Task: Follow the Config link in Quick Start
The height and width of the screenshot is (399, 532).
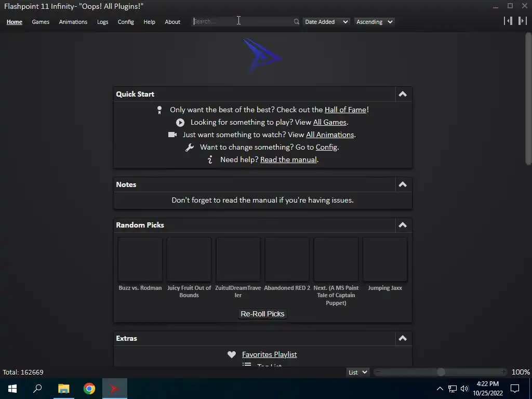Action: coord(326,147)
